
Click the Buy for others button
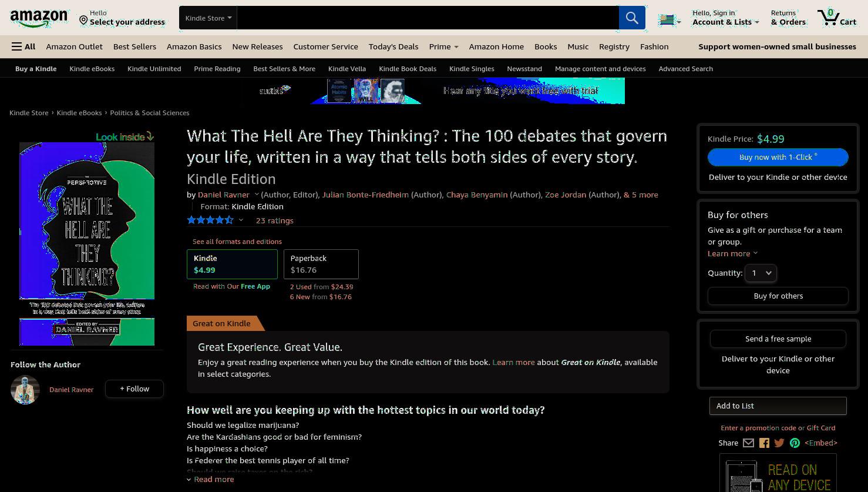coord(778,296)
